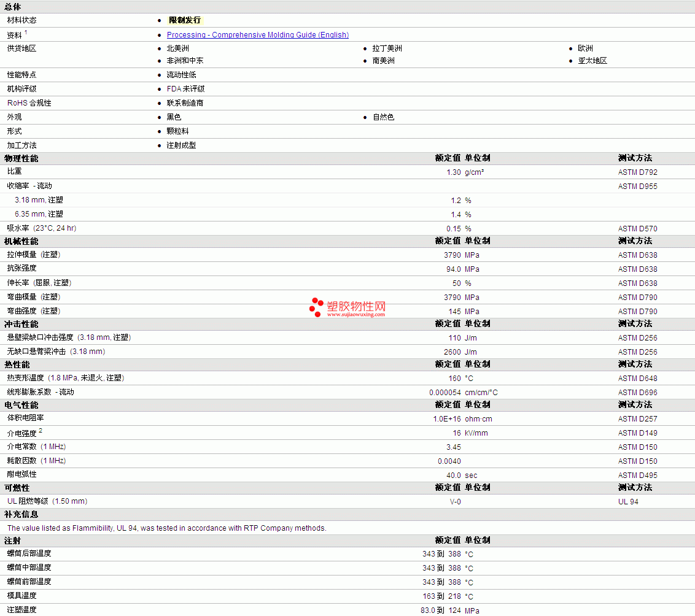The height and width of the screenshot is (616, 695).
Task: Click the 补充信息 section header
Action: click(21, 515)
